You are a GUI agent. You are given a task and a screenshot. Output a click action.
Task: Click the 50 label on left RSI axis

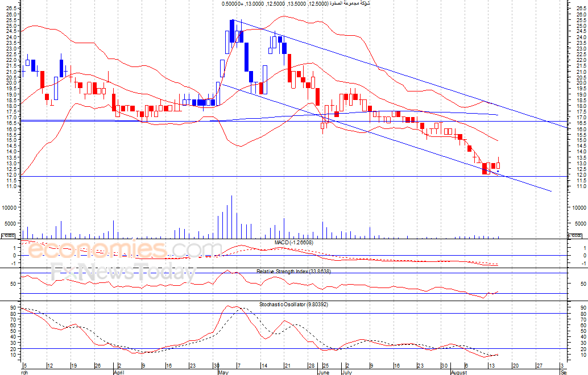click(14, 284)
